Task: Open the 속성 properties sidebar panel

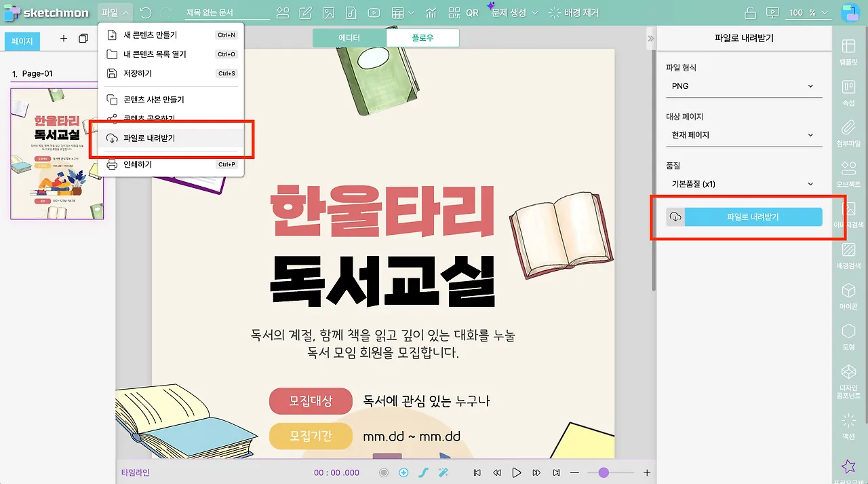Action: 848,93
